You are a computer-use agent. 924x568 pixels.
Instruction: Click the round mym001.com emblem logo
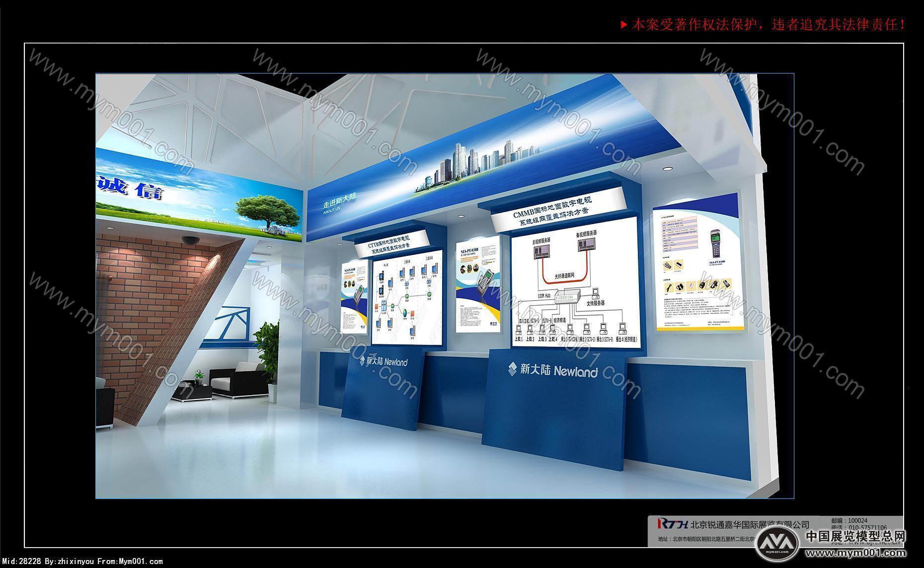pos(778,543)
